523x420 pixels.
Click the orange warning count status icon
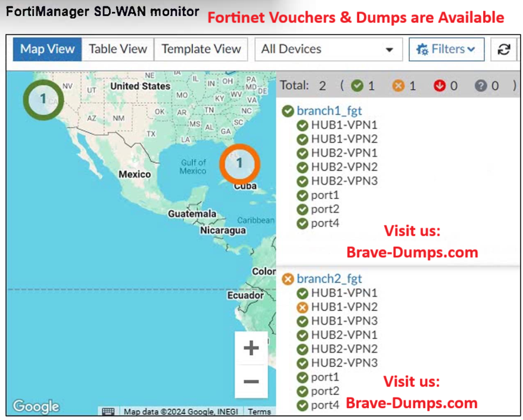[398, 86]
